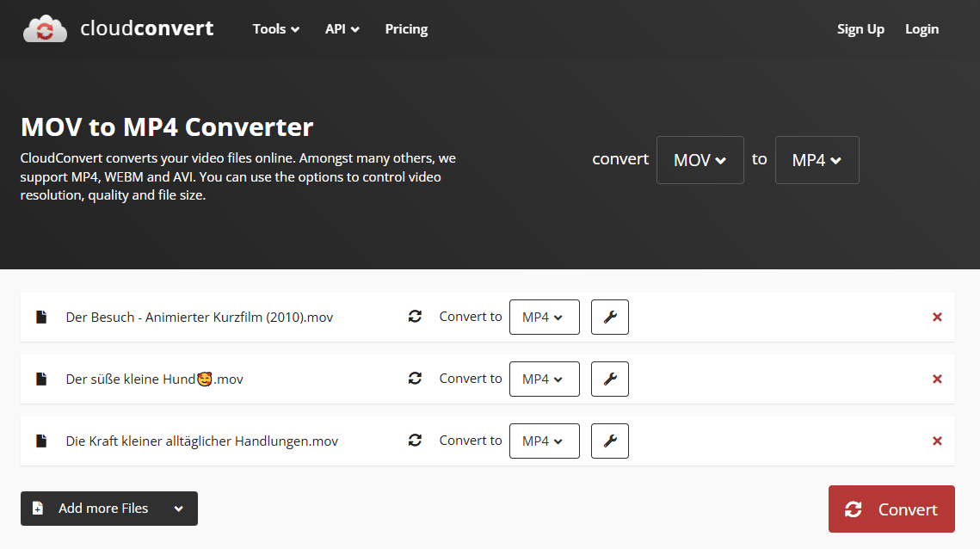Open the Tools menu
Screen dimensions: 980x549
[275, 29]
